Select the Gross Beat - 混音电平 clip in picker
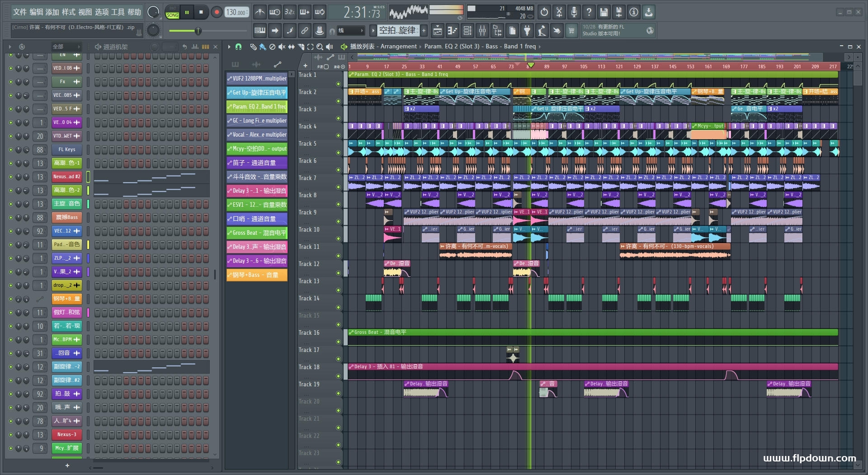Screen dimensions: 868x475 tap(257, 233)
